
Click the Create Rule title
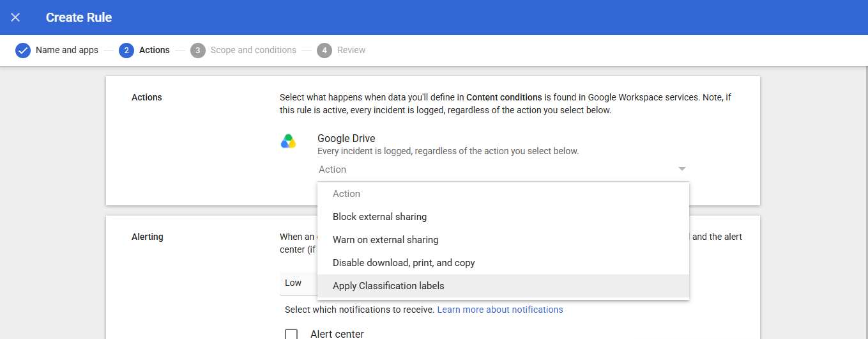pyautogui.click(x=79, y=17)
